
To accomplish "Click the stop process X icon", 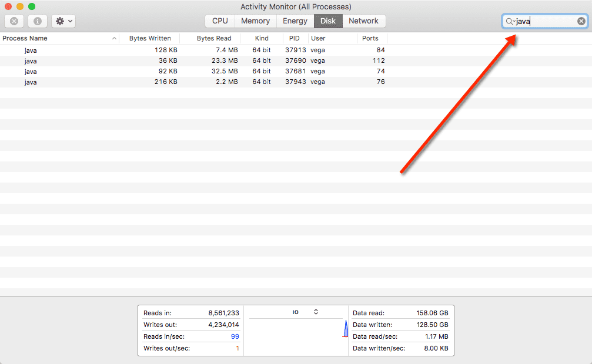I will click(14, 21).
